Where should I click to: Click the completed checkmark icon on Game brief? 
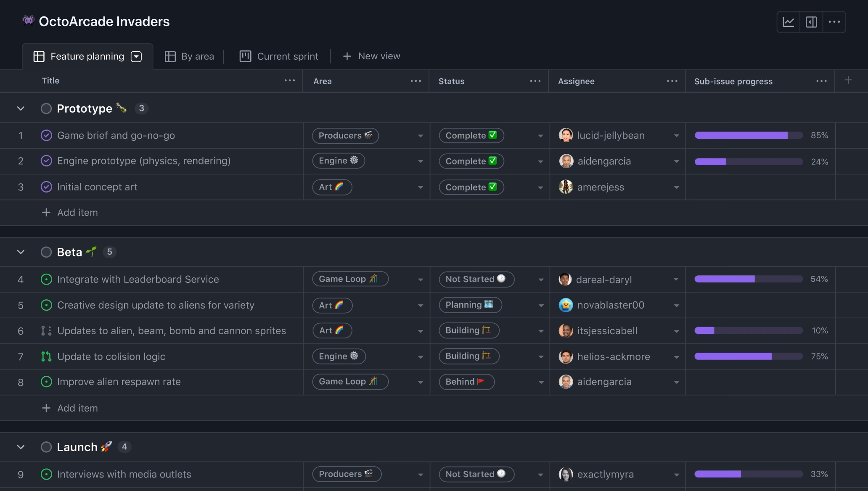(x=46, y=135)
